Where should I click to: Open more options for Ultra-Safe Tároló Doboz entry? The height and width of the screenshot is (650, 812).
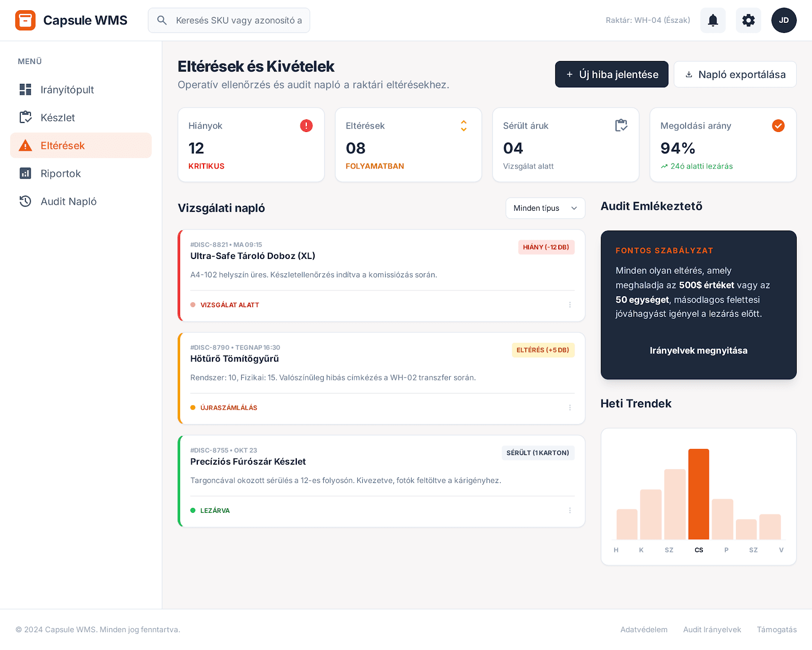point(569,305)
